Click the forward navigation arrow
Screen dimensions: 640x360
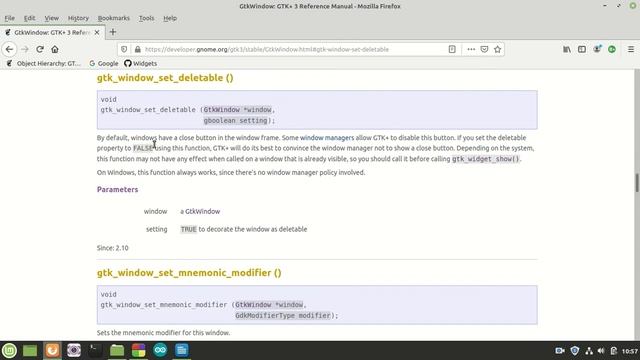pyautogui.click(x=24, y=49)
